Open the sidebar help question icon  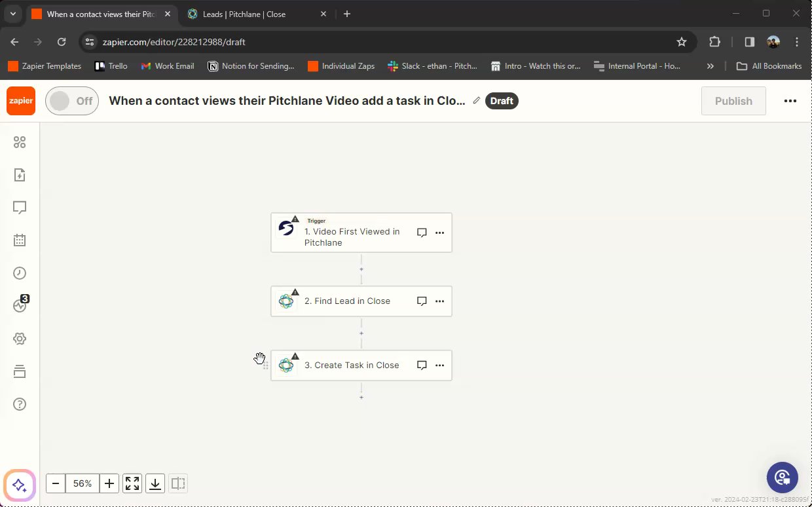(20, 404)
